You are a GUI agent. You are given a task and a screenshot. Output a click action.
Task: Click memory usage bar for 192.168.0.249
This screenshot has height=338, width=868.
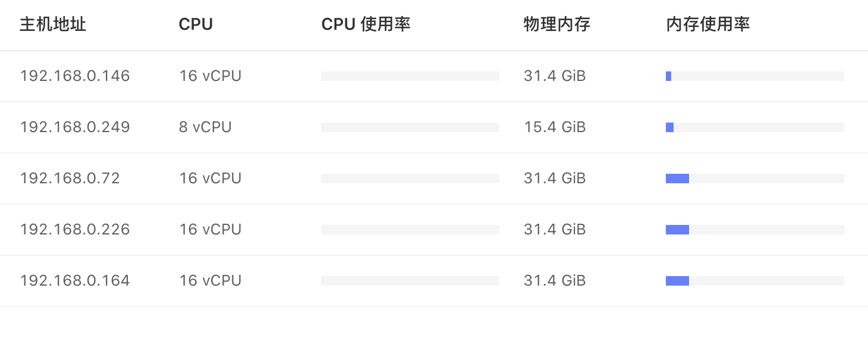coord(754,127)
